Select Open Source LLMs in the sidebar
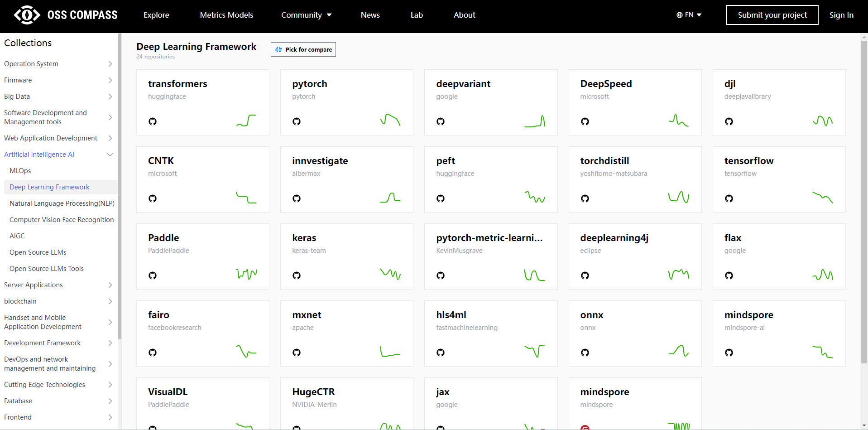Image resolution: width=868 pixels, height=430 pixels. pyautogui.click(x=38, y=252)
